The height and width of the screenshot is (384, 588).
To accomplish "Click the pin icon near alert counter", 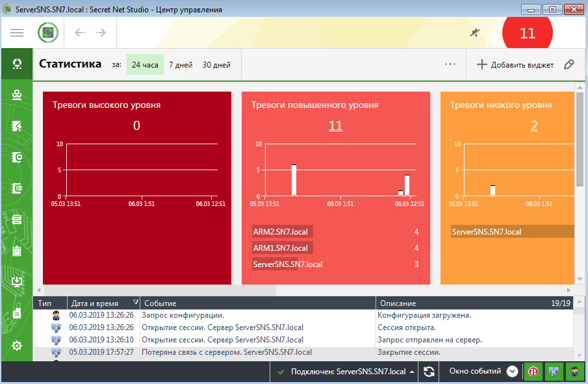I will pyautogui.click(x=475, y=32).
